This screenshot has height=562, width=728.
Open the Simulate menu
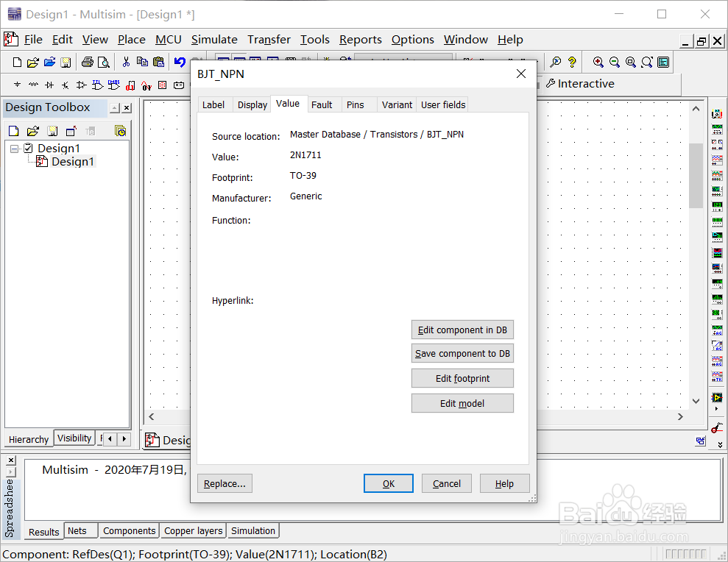point(214,40)
